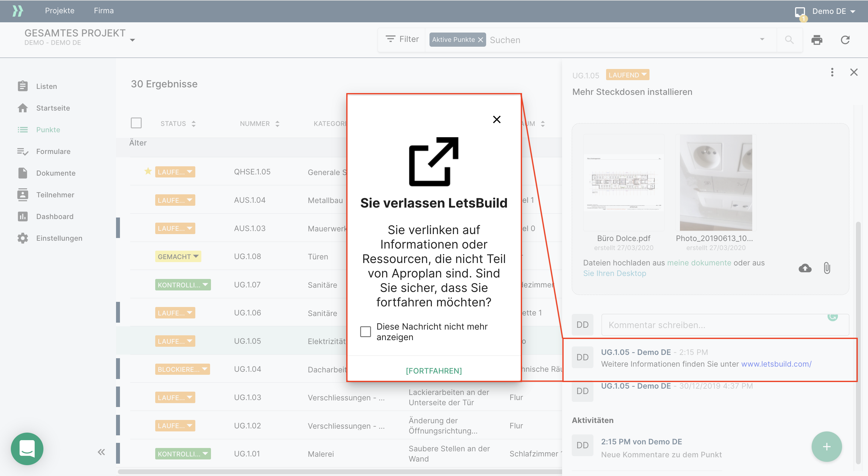Screen dimensions: 868x476
Task: Click the cloud upload icon
Action: tap(805, 268)
